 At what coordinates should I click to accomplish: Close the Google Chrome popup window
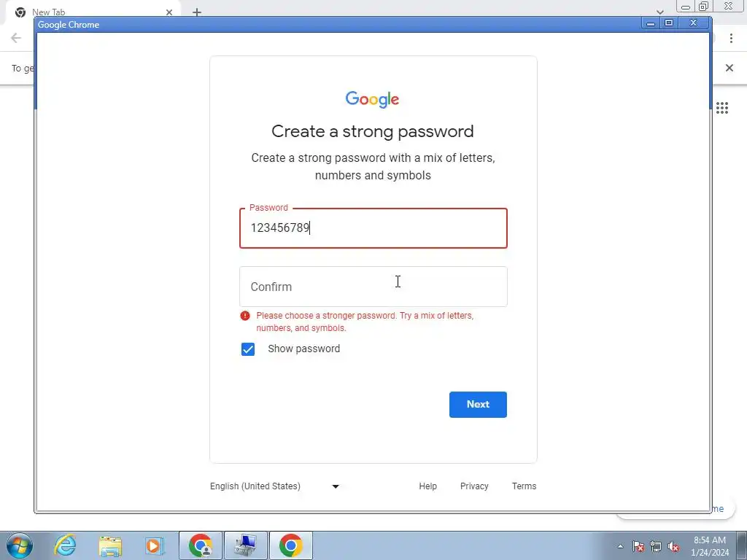coord(694,23)
